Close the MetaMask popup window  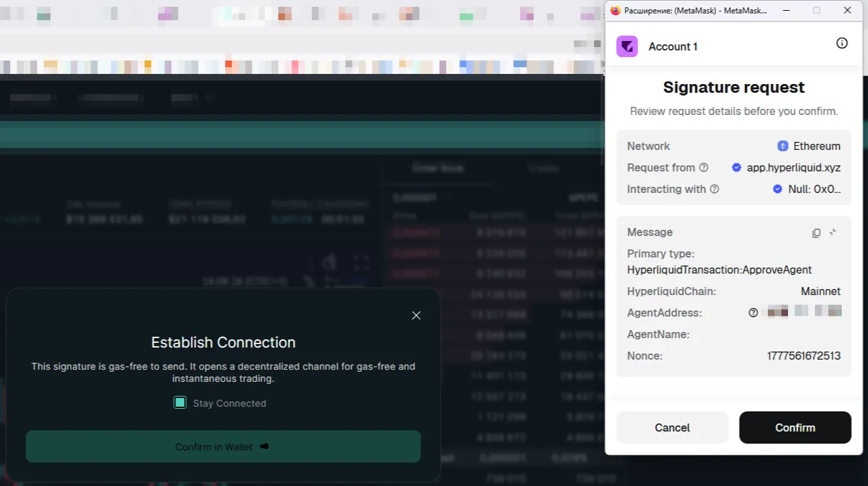[x=848, y=10]
